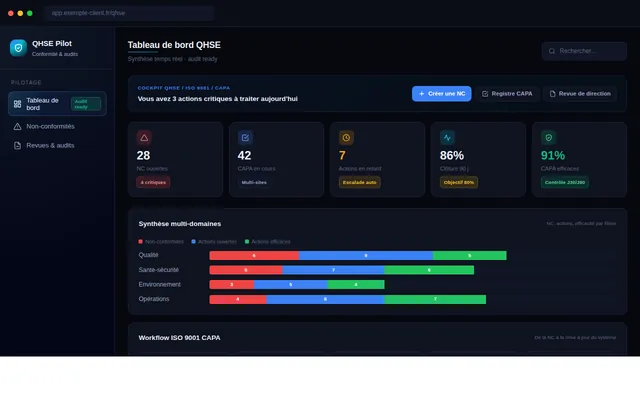This screenshot has width=640, height=400.
Task: Click the green segment of Qualité bar
Action: tap(470, 256)
